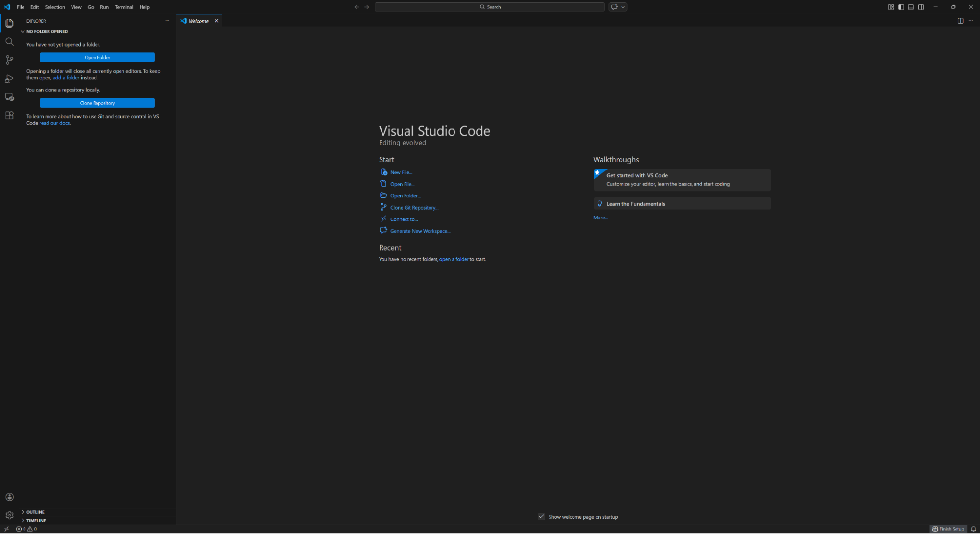
Task: Select the Welcome tab
Action: click(x=198, y=21)
